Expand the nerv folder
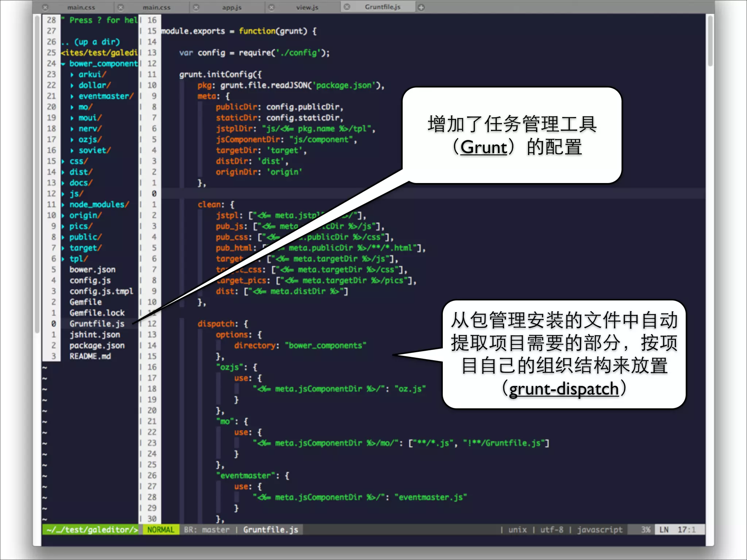The height and width of the screenshot is (560, 747). tap(72, 129)
